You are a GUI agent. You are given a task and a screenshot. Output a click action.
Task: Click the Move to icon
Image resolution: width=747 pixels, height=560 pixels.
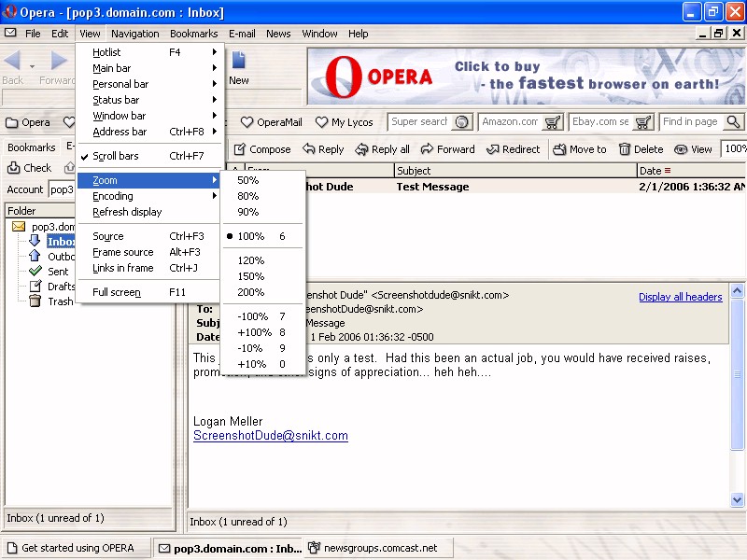[x=559, y=149]
